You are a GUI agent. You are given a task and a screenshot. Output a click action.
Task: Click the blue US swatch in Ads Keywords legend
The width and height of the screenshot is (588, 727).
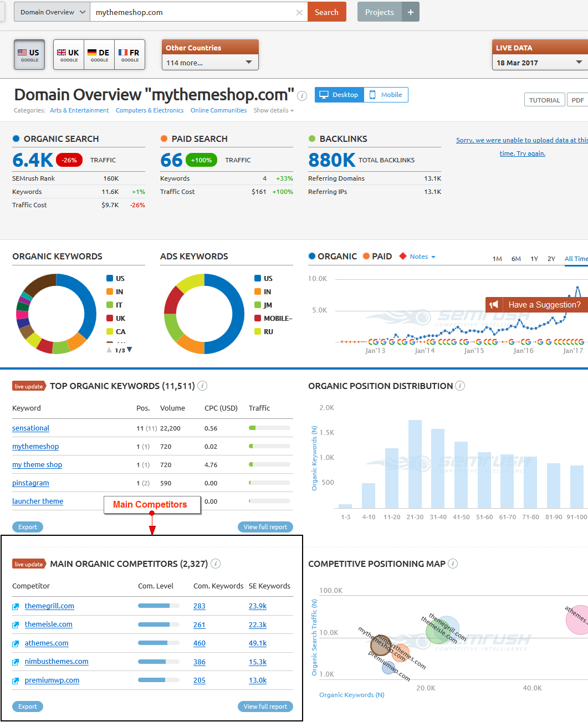pos(258,278)
